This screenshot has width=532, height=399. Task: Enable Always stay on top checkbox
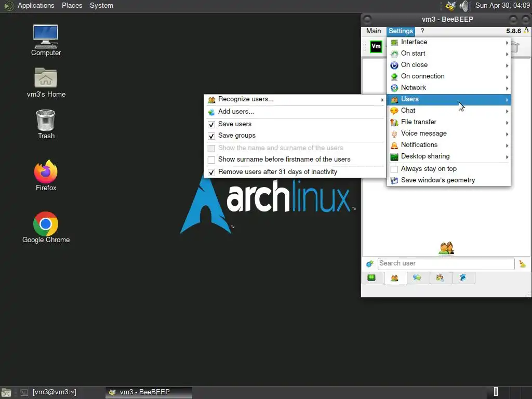click(394, 169)
